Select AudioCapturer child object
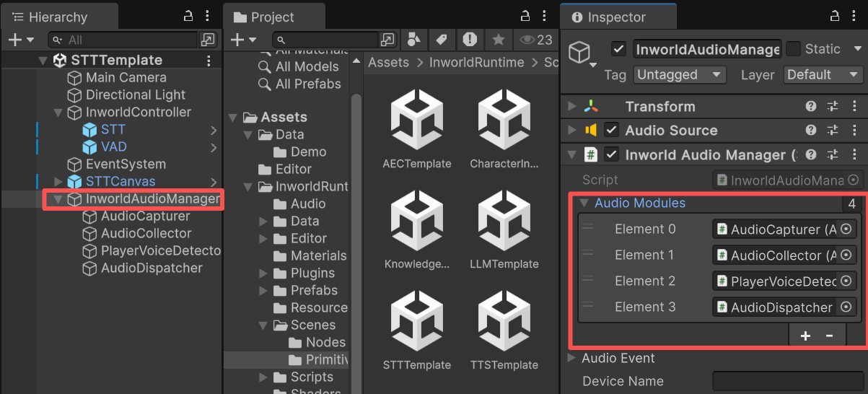Image resolution: width=868 pixels, height=394 pixels. pos(145,216)
